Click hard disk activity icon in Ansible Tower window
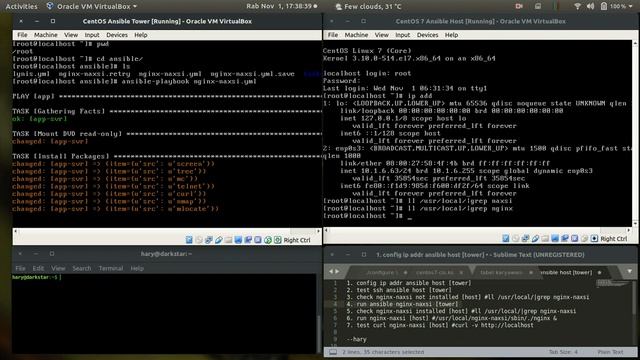Image resolution: width=640 pixels, height=360 pixels. pyautogui.click(x=189, y=240)
